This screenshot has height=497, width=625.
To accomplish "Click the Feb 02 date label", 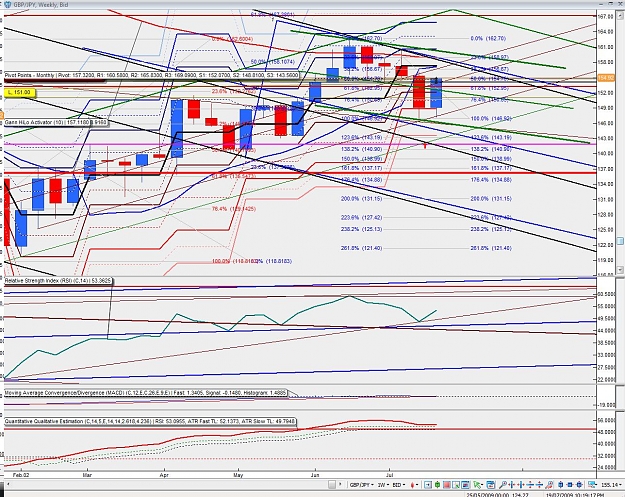I will pos(21,475).
